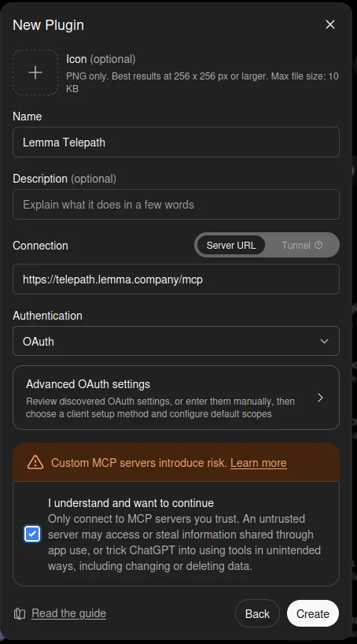Show the Tunnel help info icon
The image size is (357, 644).
tap(318, 245)
